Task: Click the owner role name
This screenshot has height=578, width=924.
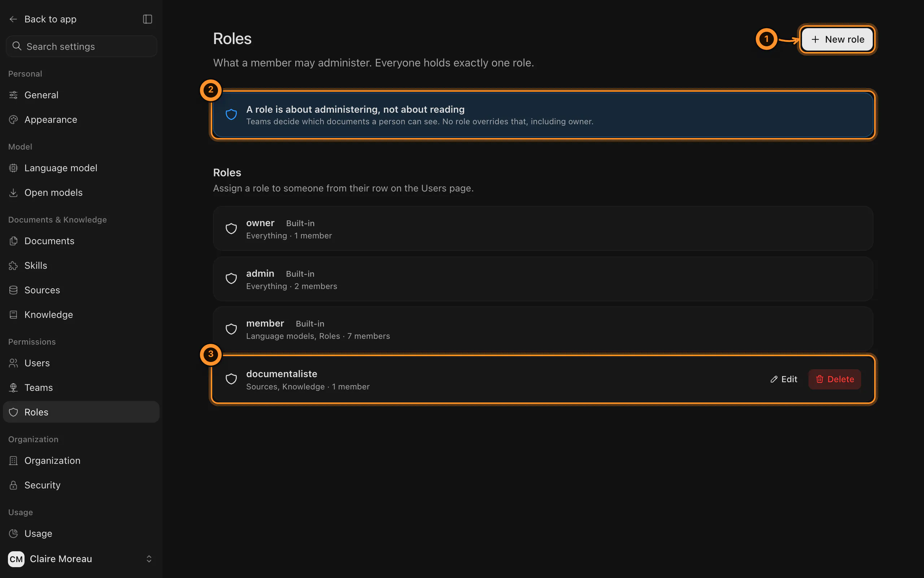Action: (x=260, y=223)
